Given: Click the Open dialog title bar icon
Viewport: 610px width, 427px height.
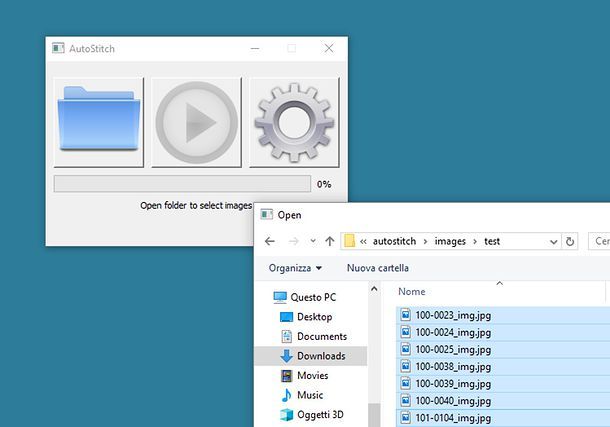Looking at the screenshot, I should 266,214.
